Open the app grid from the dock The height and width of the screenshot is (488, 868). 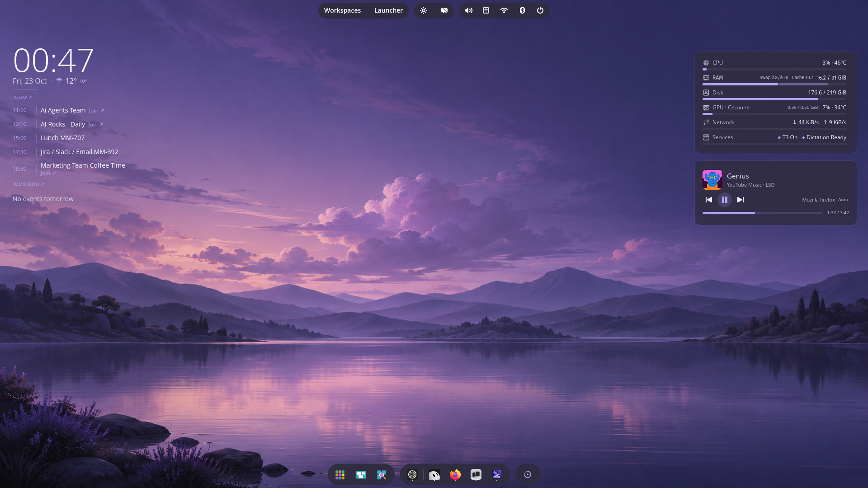click(x=340, y=474)
